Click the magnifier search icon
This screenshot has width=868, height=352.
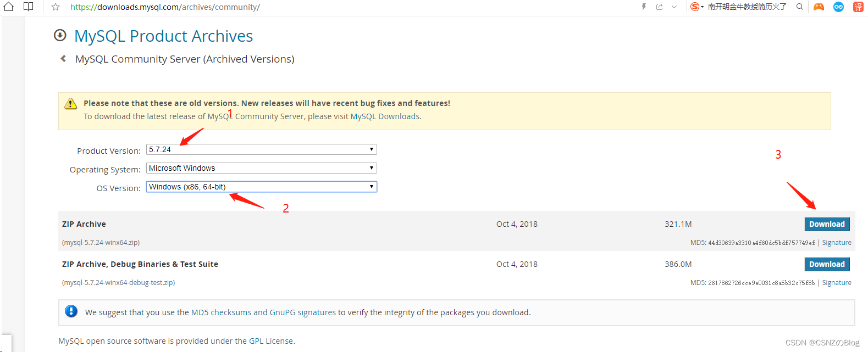tap(800, 7)
